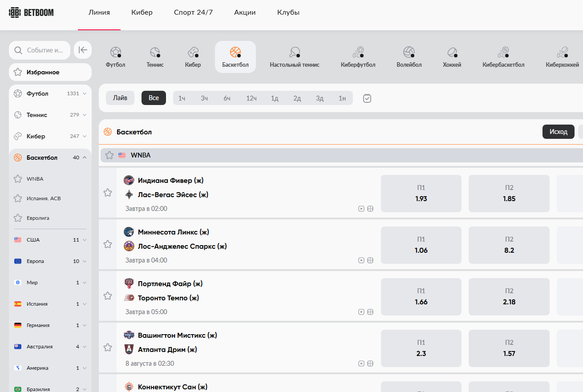Filter events to the next 1н

tap(342, 98)
